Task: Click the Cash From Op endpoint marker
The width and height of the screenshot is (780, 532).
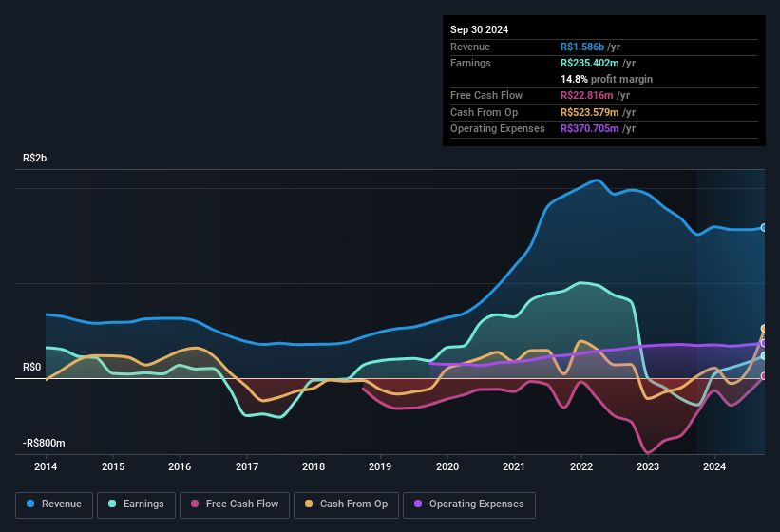Action: 764,329
